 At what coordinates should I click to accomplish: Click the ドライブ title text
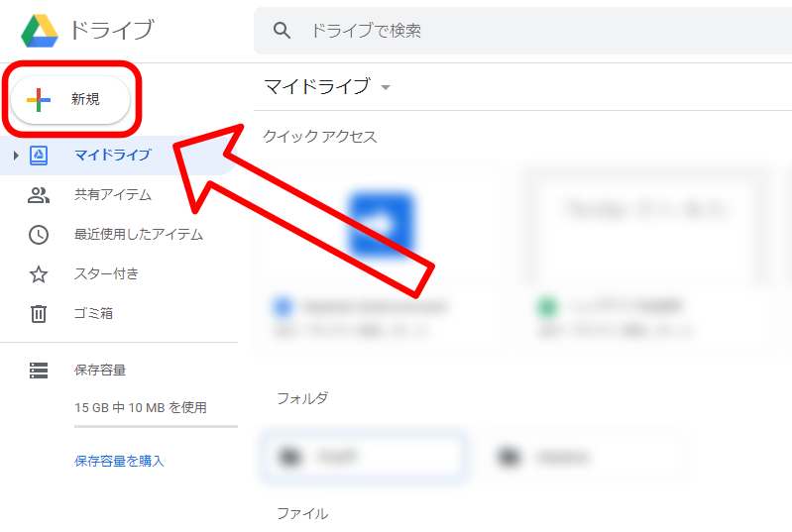tap(112, 30)
